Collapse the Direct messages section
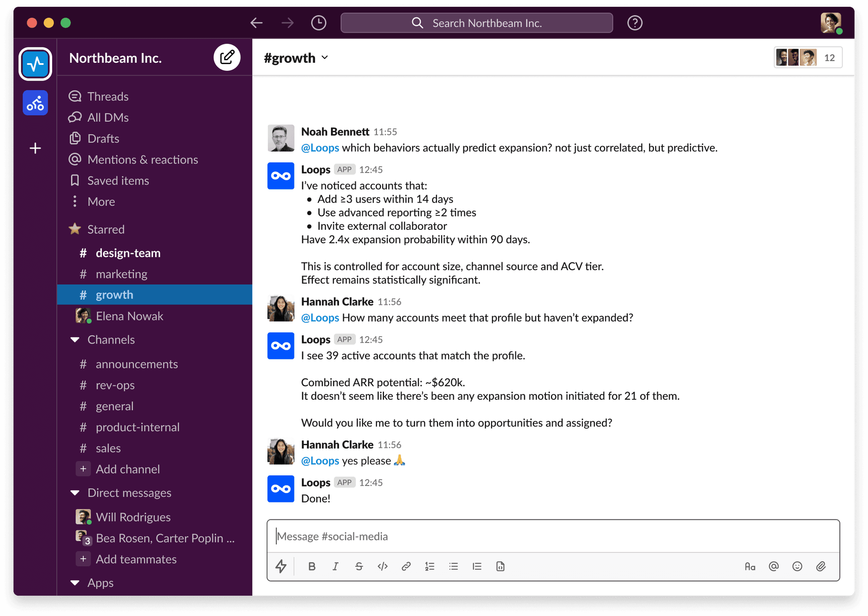868x616 pixels. [x=75, y=493]
